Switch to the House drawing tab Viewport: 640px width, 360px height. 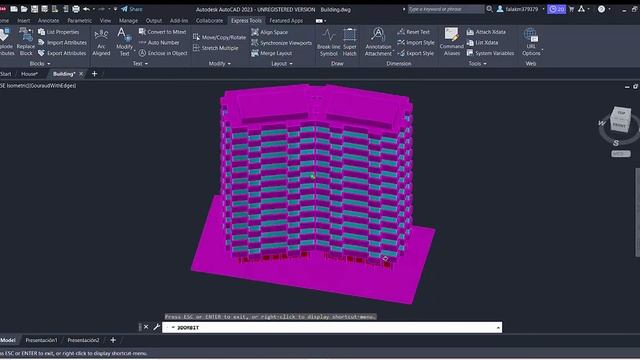(x=29, y=74)
